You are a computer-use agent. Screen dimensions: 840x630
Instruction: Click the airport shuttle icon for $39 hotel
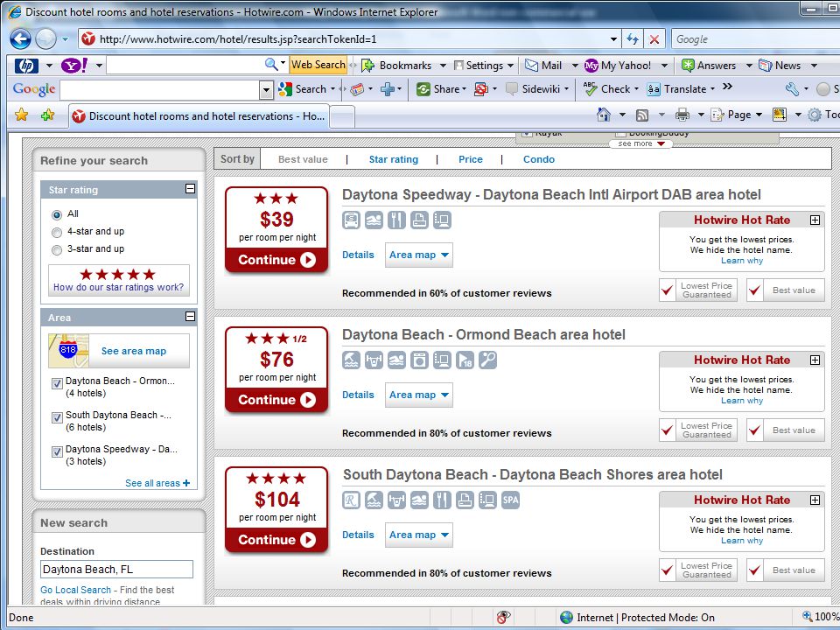(x=352, y=220)
